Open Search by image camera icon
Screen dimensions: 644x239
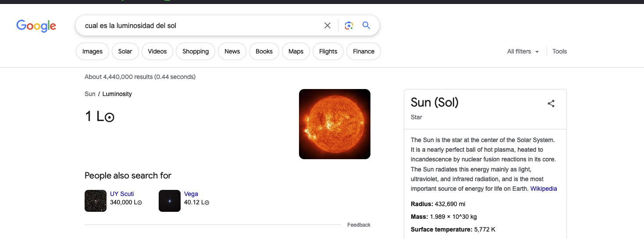(x=349, y=25)
